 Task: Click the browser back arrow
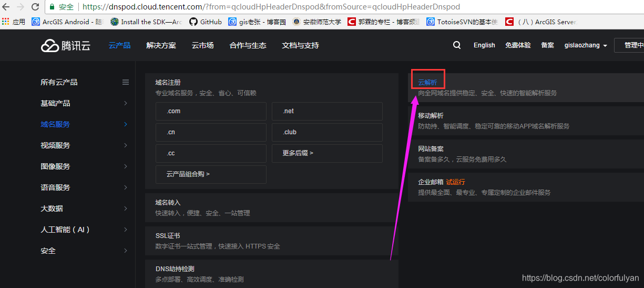tap(6, 7)
